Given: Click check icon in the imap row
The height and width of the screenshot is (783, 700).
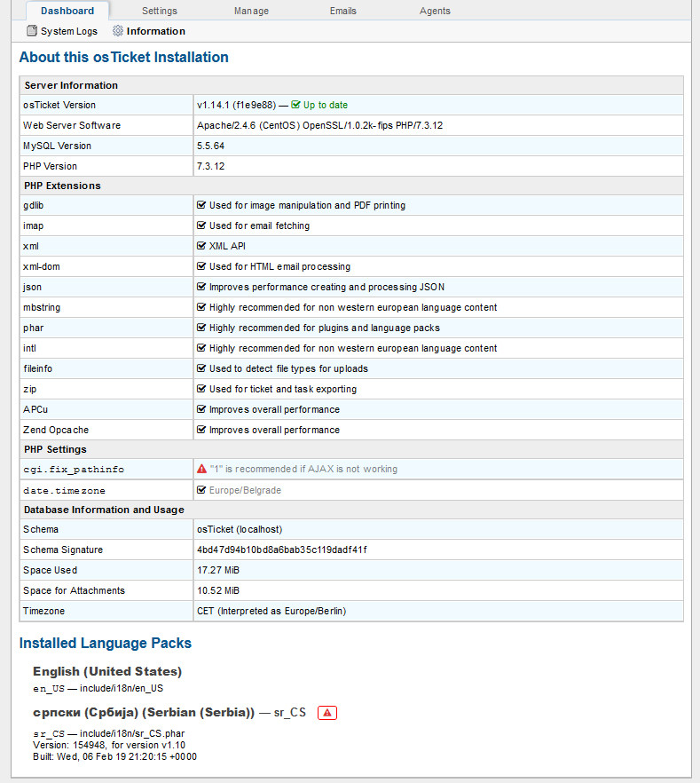Looking at the screenshot, I should (x=201, y=225).
